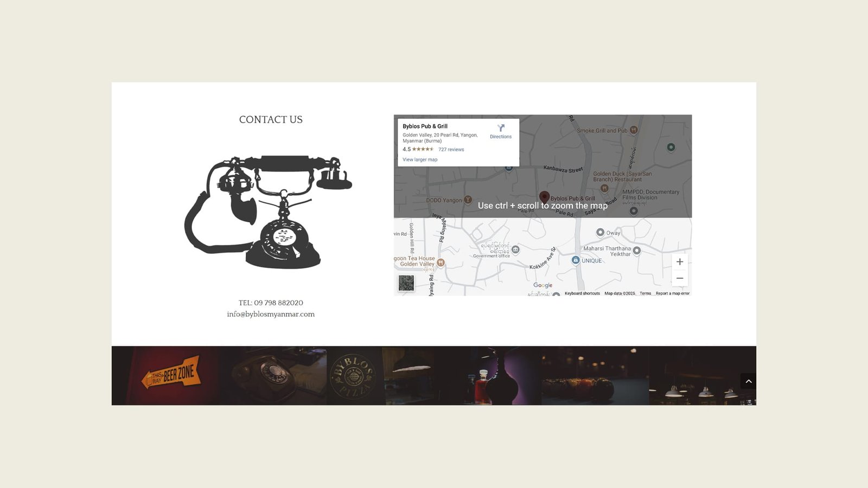
Task: Toggle satellite view via the mini map thumbnail
Action: click(406, 282)
